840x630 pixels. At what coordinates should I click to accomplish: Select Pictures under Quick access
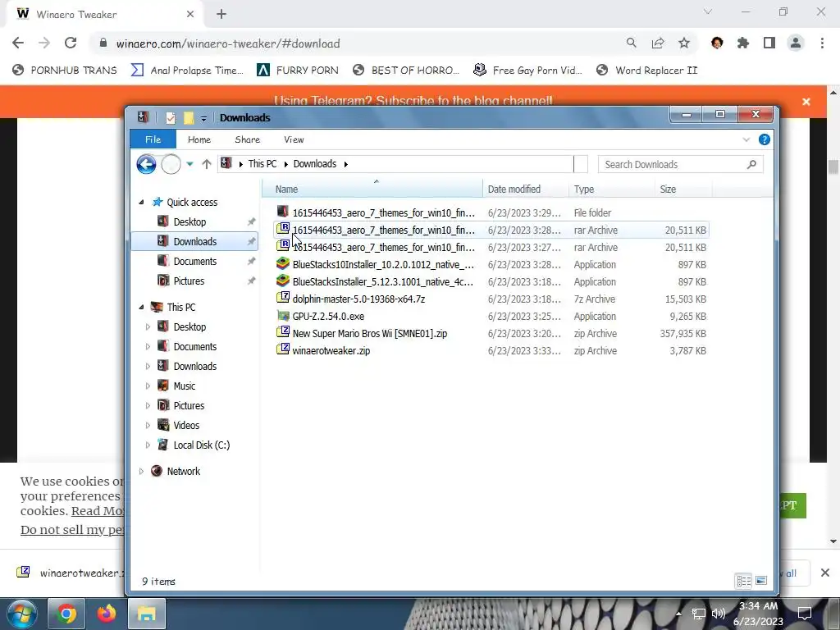pyautogui.click(x=189, y=281)
